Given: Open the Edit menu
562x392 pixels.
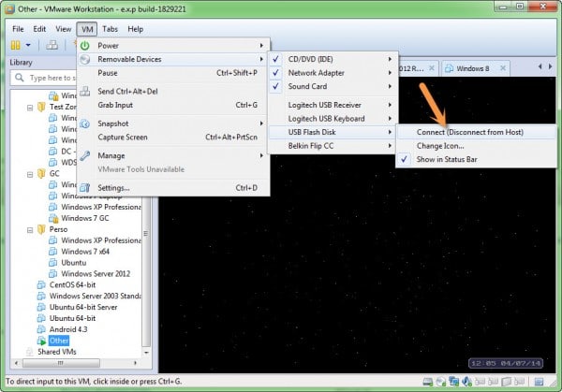Looking at the screenshot, I should (x=39, y=29).
